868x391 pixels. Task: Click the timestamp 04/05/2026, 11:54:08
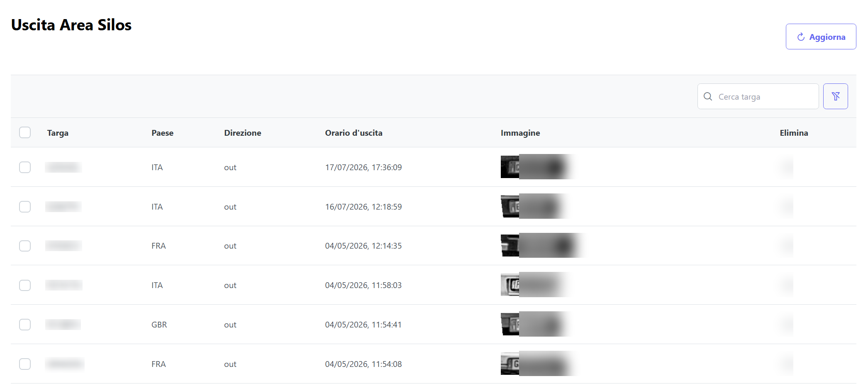(x=363, y=364)
